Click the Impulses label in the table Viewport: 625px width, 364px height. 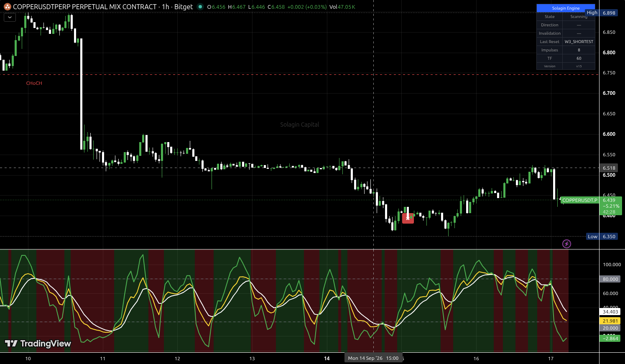[549, 50]
